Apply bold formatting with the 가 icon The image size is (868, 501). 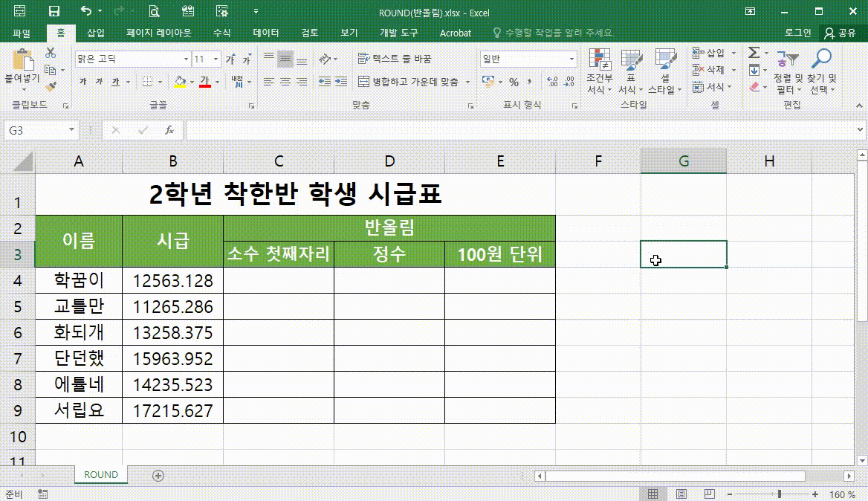click(x=82, y=81)
